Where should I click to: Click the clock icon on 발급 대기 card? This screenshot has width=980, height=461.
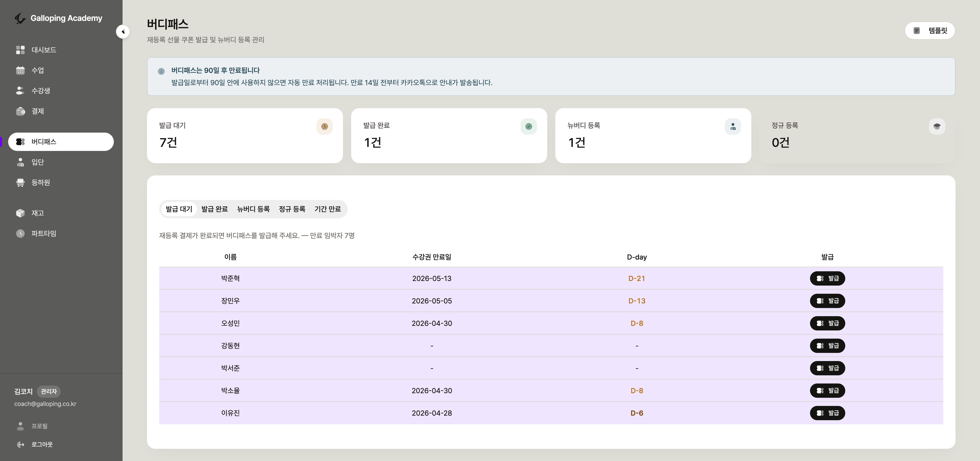[x=324, y=127]
